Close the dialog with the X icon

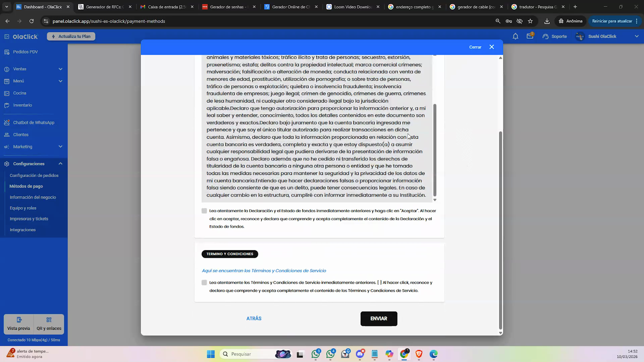point(491,47)
